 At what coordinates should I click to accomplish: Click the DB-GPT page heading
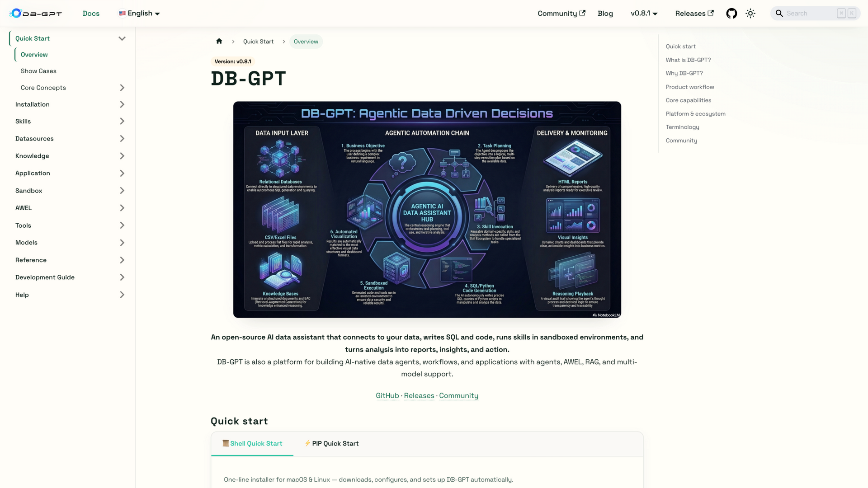248,79
